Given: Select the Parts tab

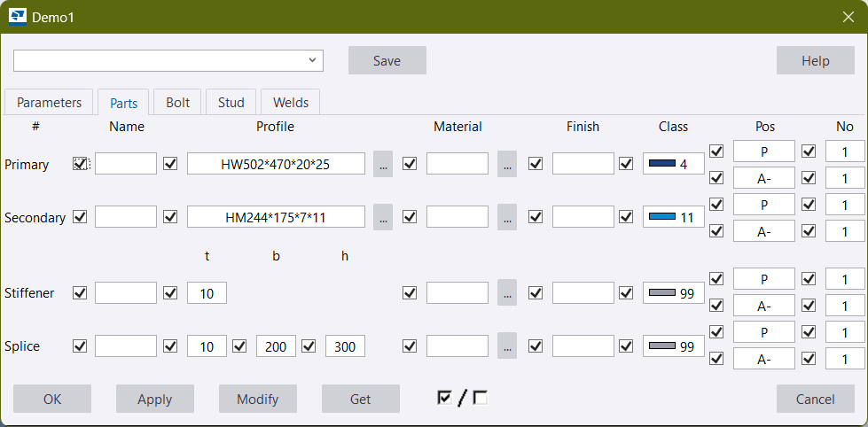Looking at the screenshot, I should [123, 103].
